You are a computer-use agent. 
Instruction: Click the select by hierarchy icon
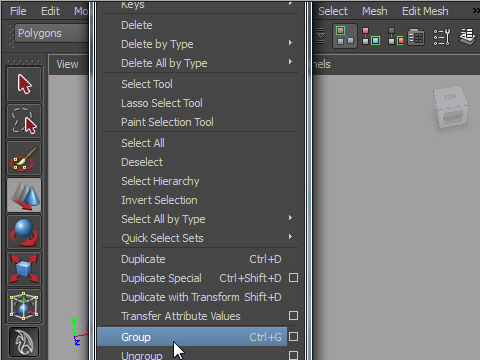point(345,36)
